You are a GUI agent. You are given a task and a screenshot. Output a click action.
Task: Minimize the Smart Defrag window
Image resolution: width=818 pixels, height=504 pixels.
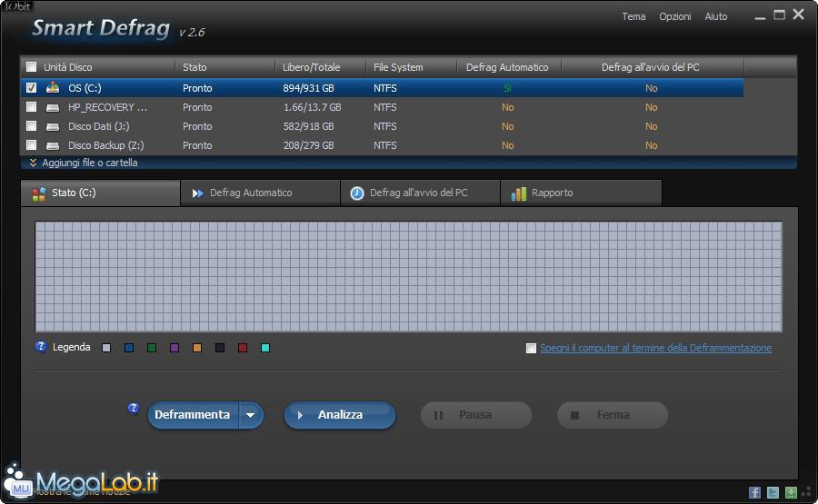tap(760, 16)
